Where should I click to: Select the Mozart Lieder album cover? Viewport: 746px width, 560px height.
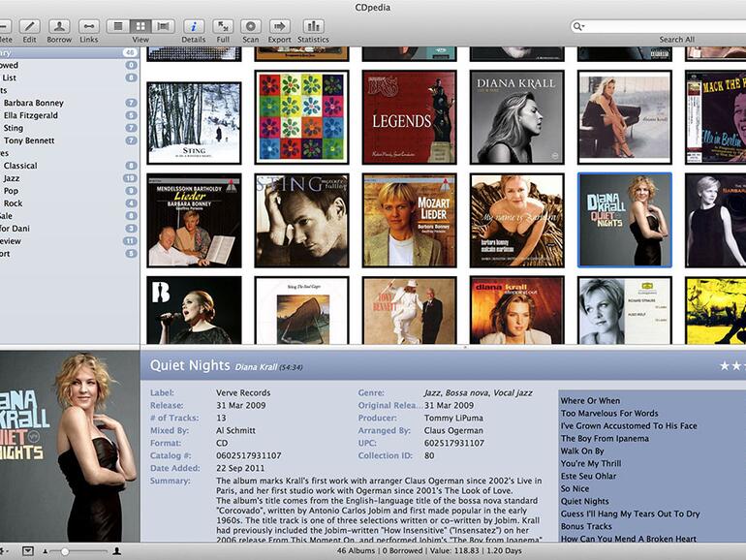409,220
